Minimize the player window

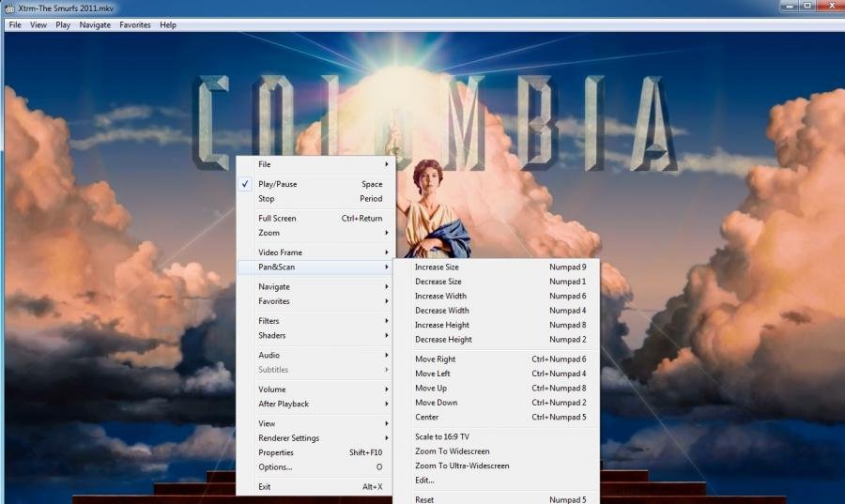pos(789,6)
